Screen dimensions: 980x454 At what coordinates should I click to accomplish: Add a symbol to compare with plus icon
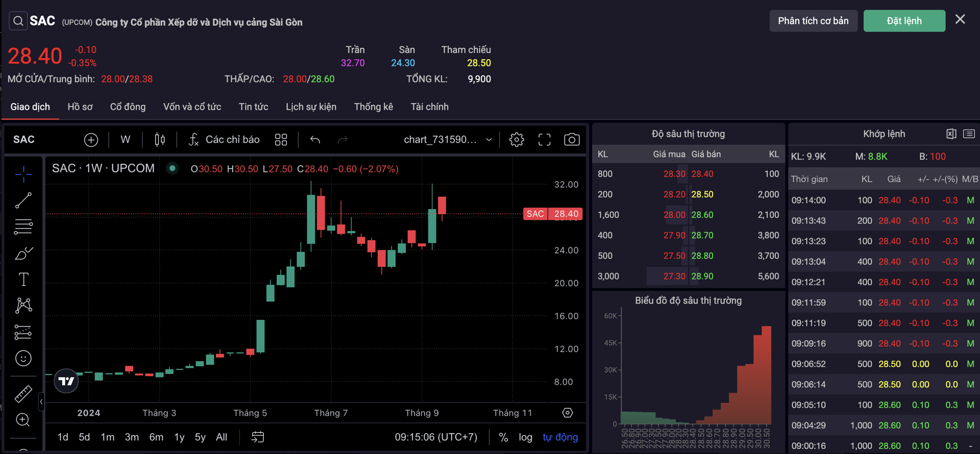click(x=91, y=140)
